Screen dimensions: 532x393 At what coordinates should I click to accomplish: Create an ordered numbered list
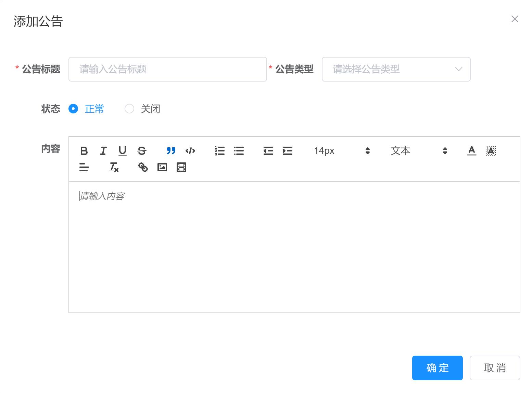point(219,151)
